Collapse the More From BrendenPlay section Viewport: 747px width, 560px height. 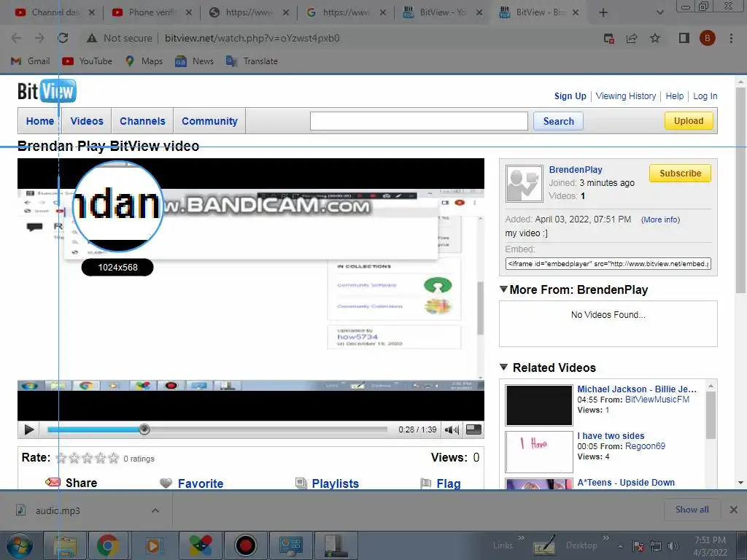[503, 289]
